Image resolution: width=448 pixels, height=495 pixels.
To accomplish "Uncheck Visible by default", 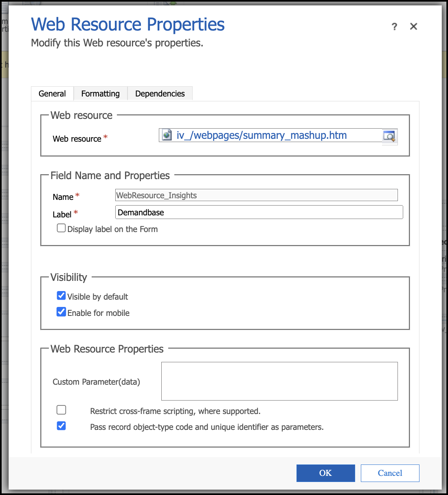I will (61, 296).
